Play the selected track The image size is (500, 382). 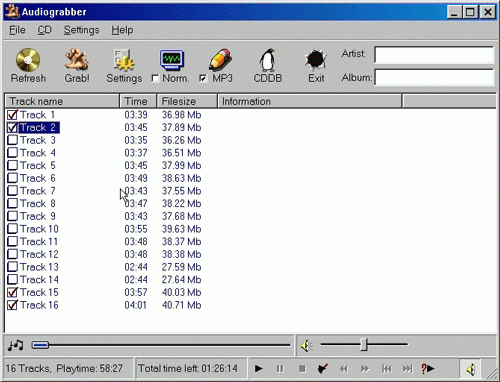click(x=259, y=369)
